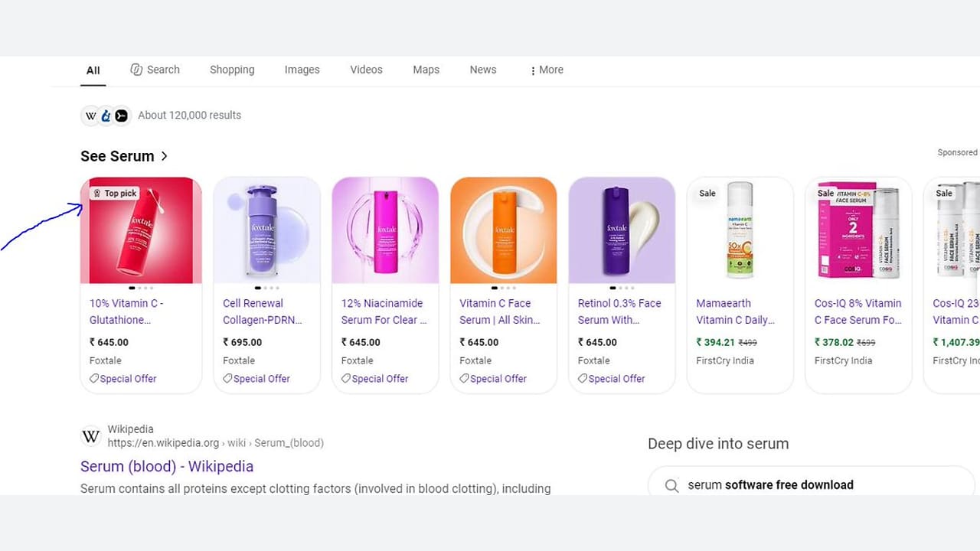Click Special Offer tag on Retinol 0.3% card

pos(612,379)
